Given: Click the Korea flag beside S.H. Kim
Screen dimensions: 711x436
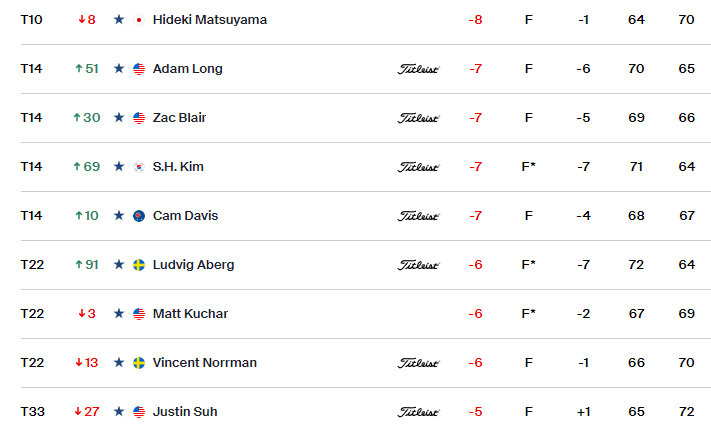Looking at the screenshot, I should pyautogui.click(x=139, y=167).
